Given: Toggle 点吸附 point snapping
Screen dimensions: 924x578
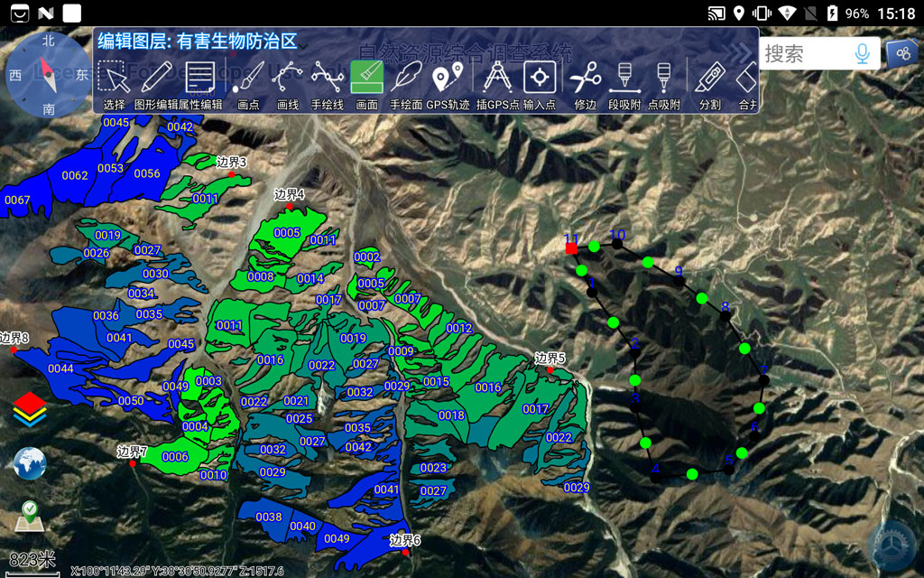Looking at the screenshot, I should pyautogui.click(x=664, y=83).
